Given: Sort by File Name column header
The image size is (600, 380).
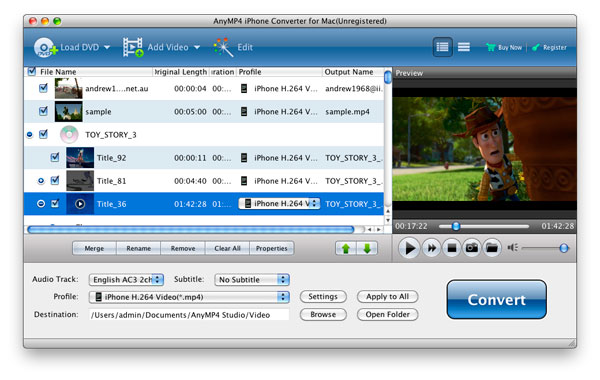Looking at the screenshot, I should [x=58, y=72].
